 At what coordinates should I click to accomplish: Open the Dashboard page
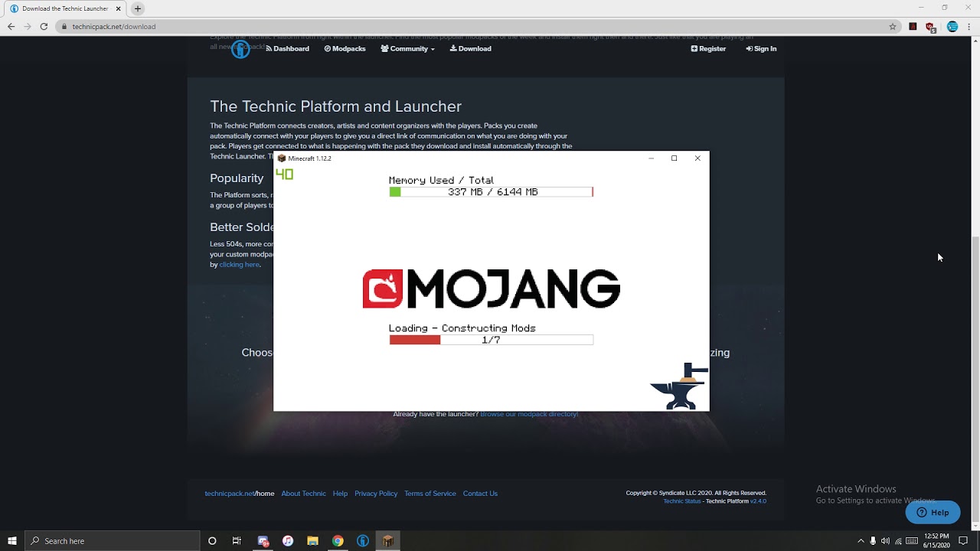point(287,48)
